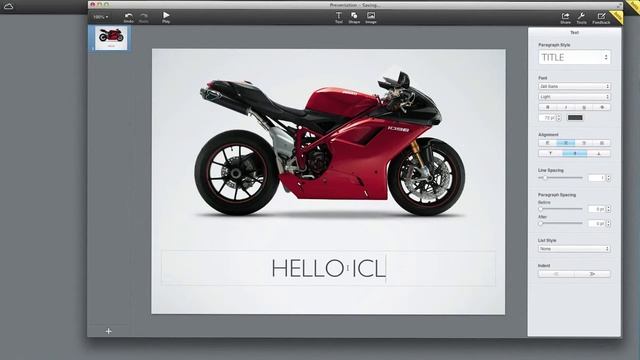Click the Paragraph Spacing Before slider
The height and width of the screenshot is (360, 640).
(561, 209)
